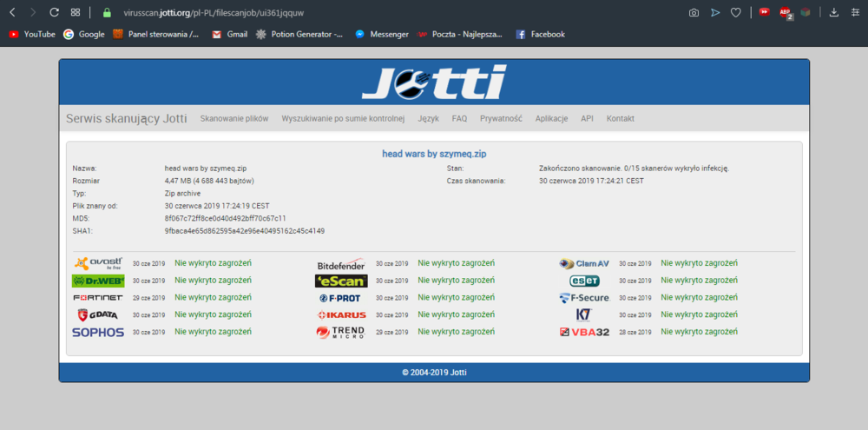Open the ABP adblock extension icon
The width and height of the screenshot is (868, 430).
(x=786, y=12)
